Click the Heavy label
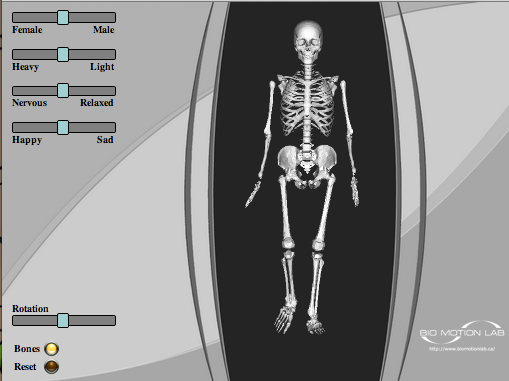This screenshot has height=381, width=509. click(26, 67)
